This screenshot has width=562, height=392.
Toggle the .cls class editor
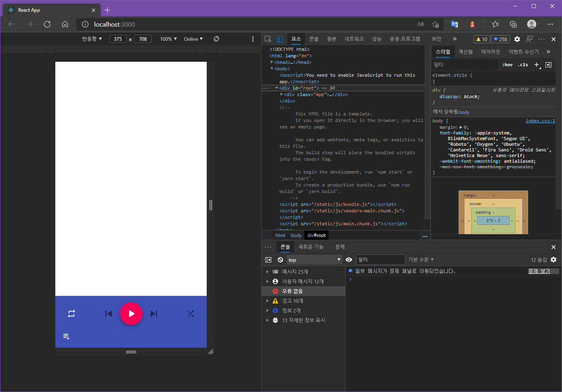(x=523, y=65)
